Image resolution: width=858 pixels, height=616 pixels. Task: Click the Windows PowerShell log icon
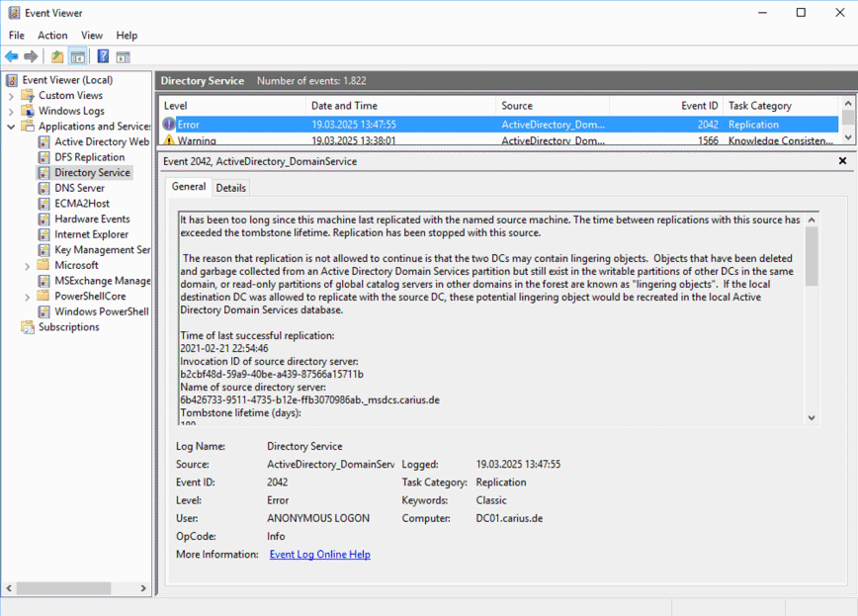coord(44,311)
